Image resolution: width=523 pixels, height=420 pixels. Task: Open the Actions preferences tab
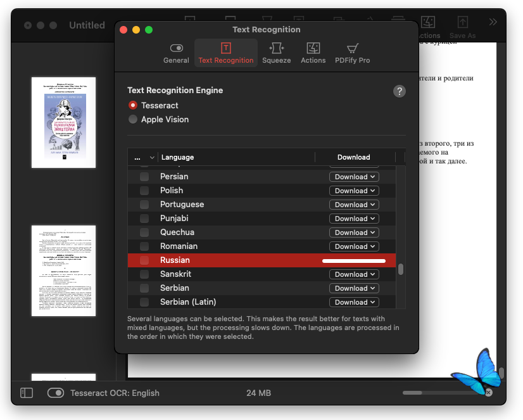pos(313,53)
